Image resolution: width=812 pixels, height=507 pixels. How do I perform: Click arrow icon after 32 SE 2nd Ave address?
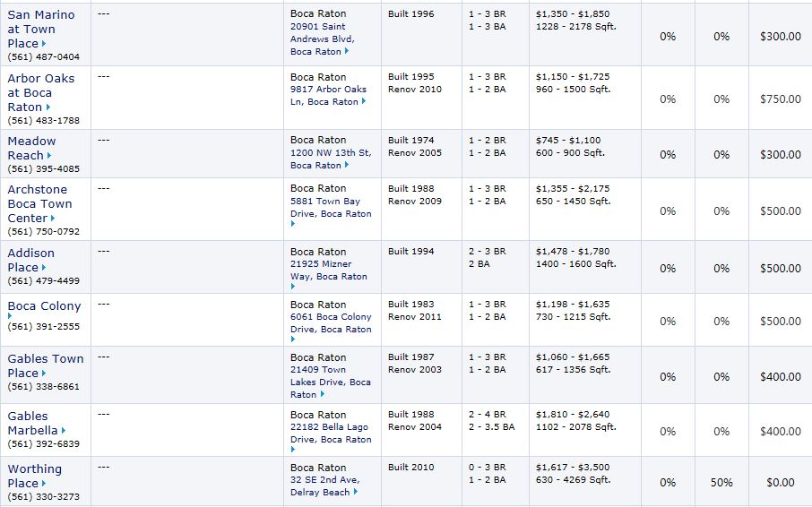[356, 492]
